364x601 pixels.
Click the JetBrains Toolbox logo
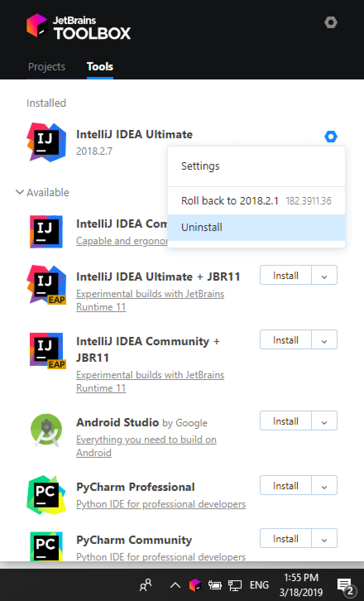[79, 26]
